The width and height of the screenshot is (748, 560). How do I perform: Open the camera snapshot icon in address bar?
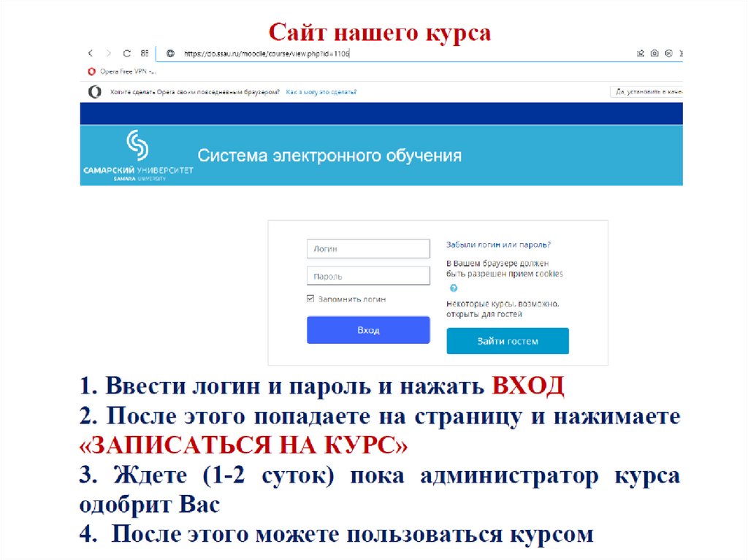click(654, 53)
